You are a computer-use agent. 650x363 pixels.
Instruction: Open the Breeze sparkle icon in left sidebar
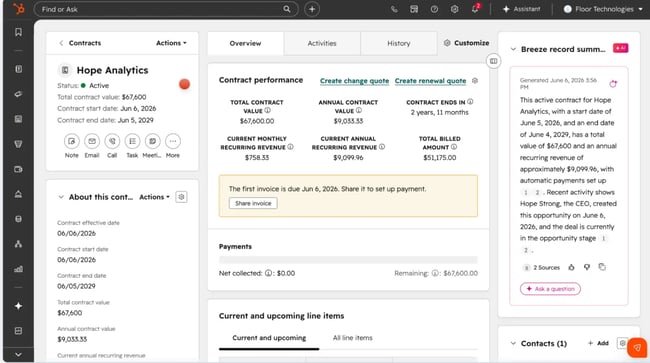coord(18,306)
